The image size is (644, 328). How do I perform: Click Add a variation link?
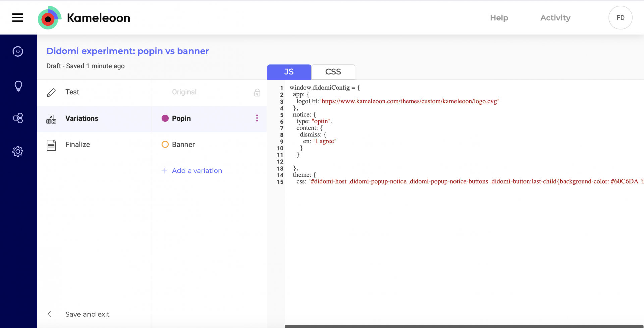[x=197, y=171]
